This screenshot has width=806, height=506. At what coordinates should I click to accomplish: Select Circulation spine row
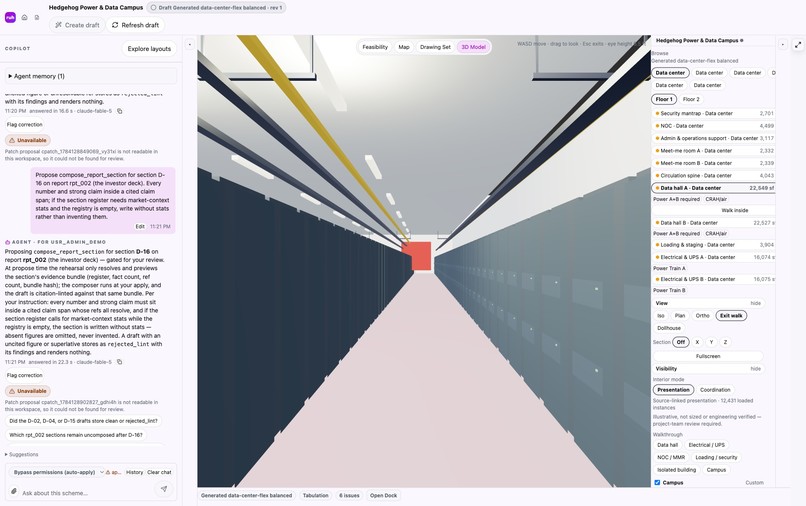coord(713,175)
